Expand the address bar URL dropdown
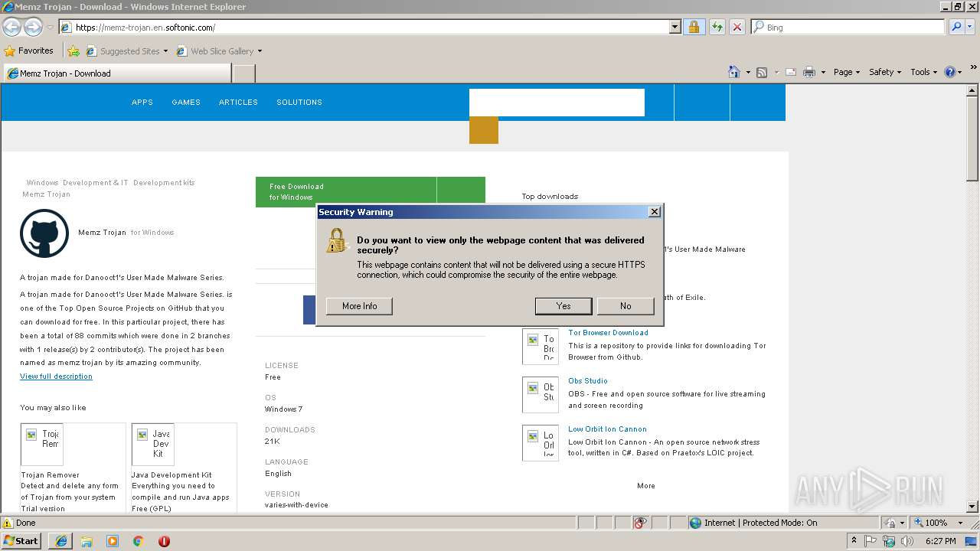Screen dimensions: 980x551 click(675, 27)
